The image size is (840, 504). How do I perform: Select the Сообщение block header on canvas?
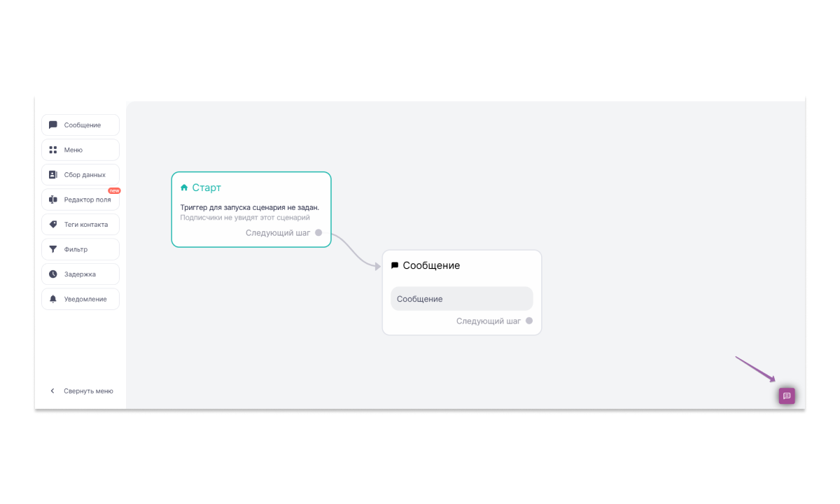pos(431,266)
